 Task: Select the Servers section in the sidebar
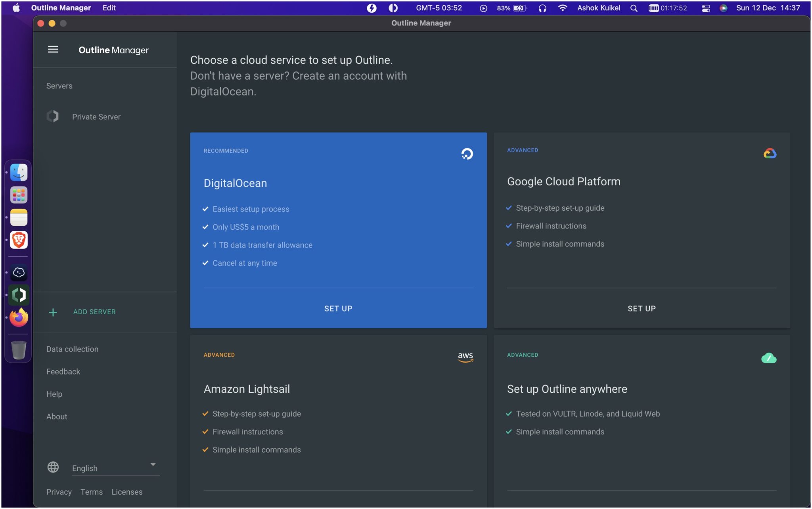(x=59, y=85)
